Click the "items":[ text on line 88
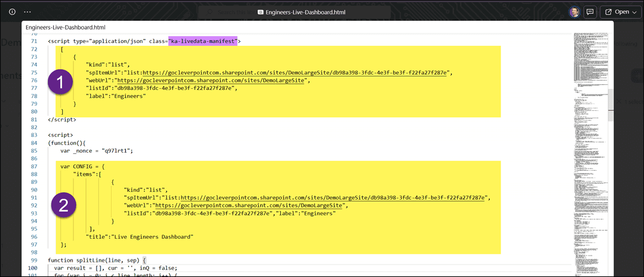Image resolution: width=644 pixels, height=277 pixels. [x=87, y=174]
